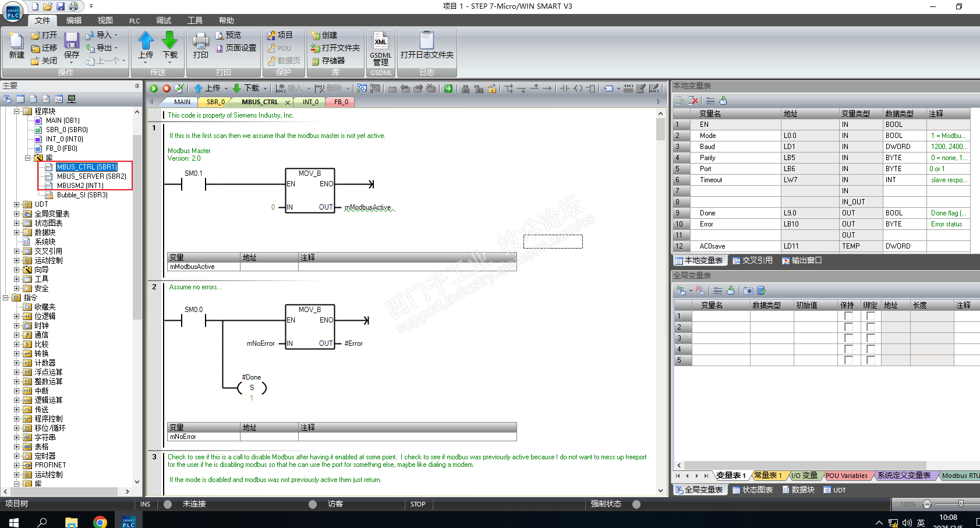980x528 pixels.
Task: Expand the 全局变量表 tree node
Action: point(17,214)
